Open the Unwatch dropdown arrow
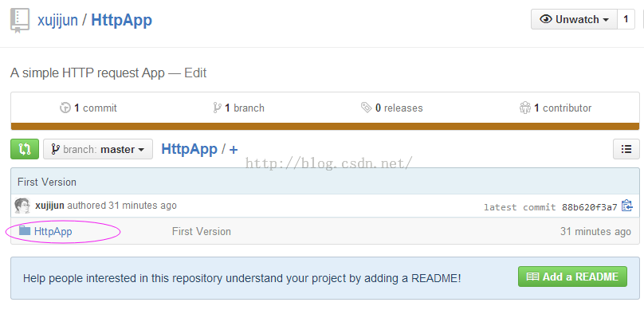Viewport: 644px width, 310px height. click(606, 20)
